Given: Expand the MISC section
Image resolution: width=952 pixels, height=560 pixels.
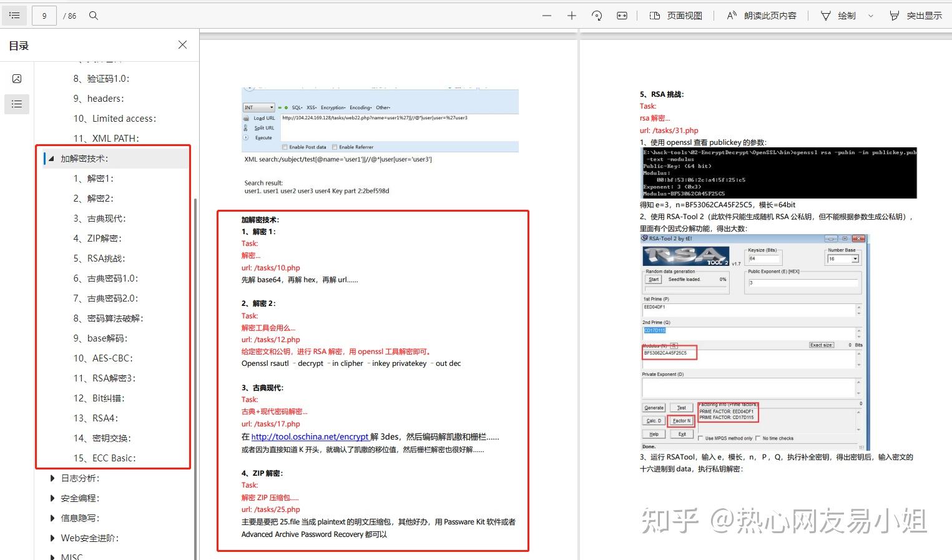Looking at the screenshot, I should point(52,556).
